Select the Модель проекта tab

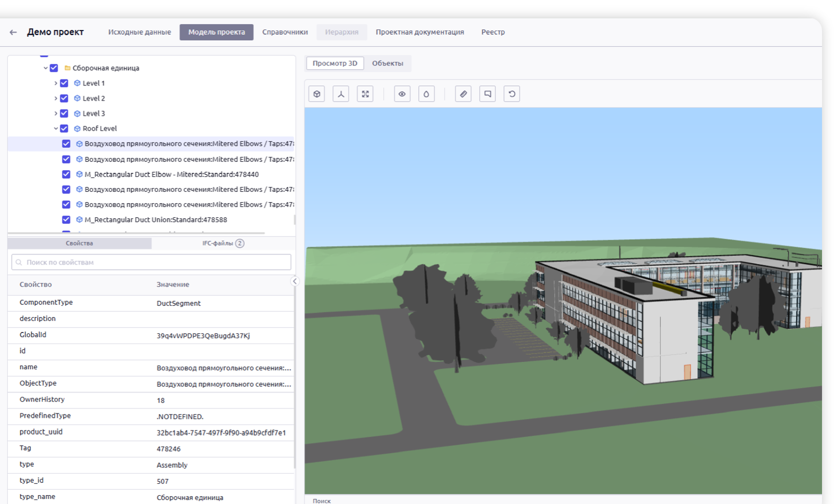(216, 32)
